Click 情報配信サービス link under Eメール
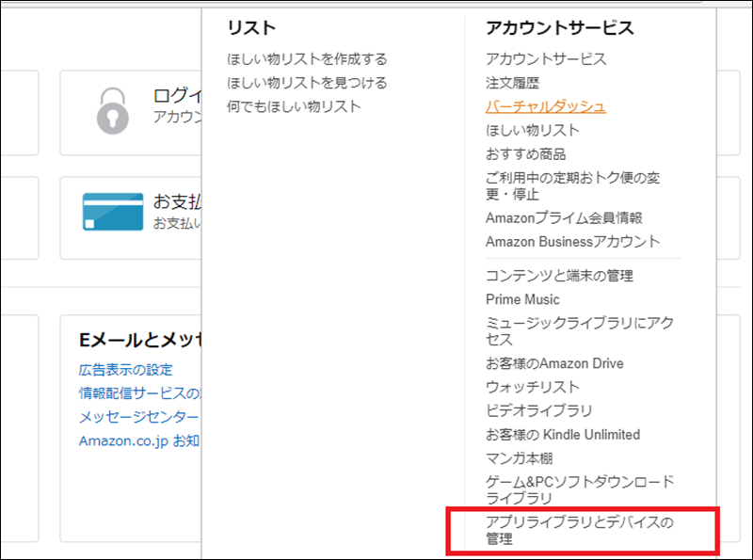This screenshot has width=753, height=560. 139,393
